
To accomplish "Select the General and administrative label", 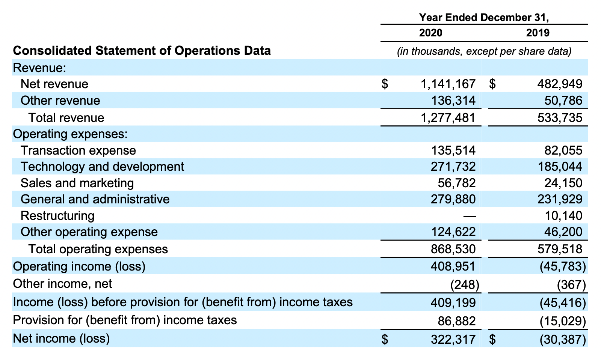I will (x=95, y=199).
